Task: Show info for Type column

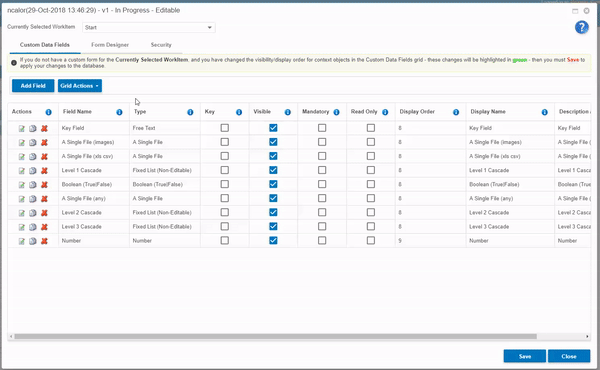Action: tap(190, 112)
